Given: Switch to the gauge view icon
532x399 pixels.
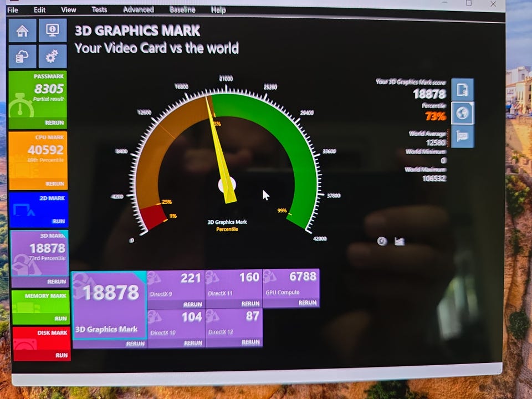Looking at the screenshot, I should pos(382,241).
